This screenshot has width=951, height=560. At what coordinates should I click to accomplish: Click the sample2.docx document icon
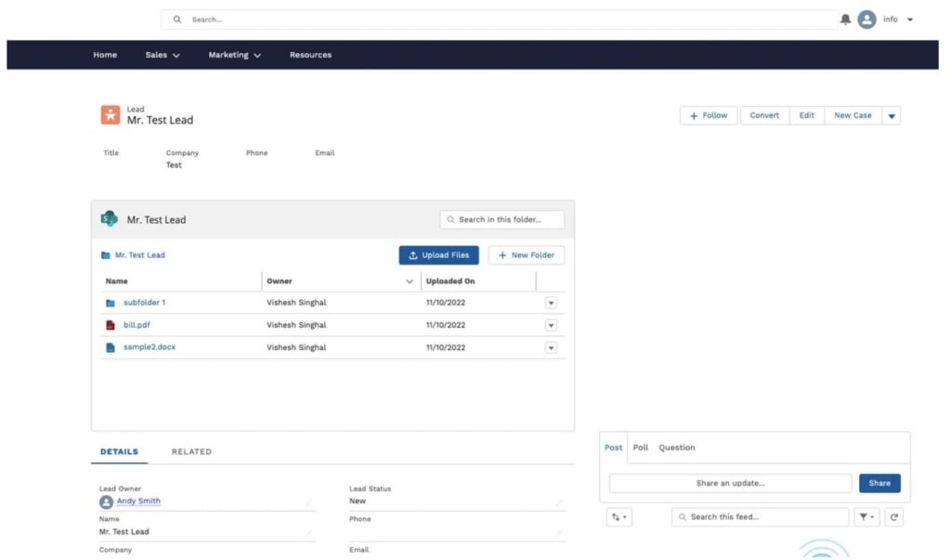coord(111,347)
